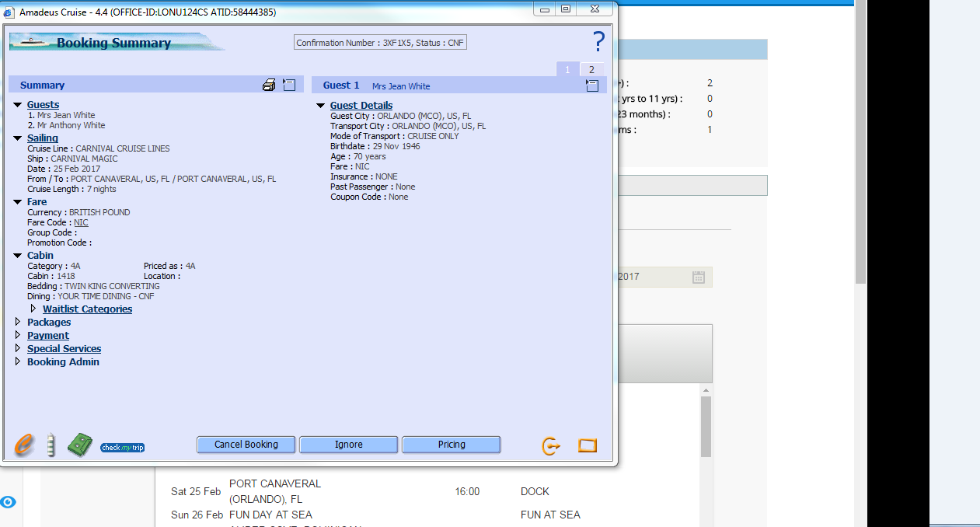Image resolution: width=980 pixels, height=527 pixels.
Task: Switch to guest tab 2
Action: pos(591,69)
